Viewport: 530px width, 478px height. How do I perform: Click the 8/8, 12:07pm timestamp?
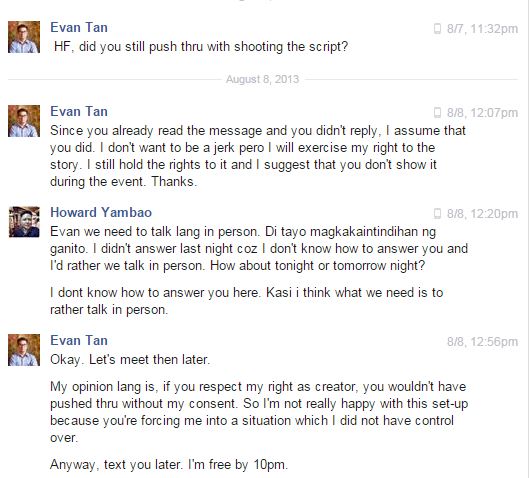tap(482, 113)
